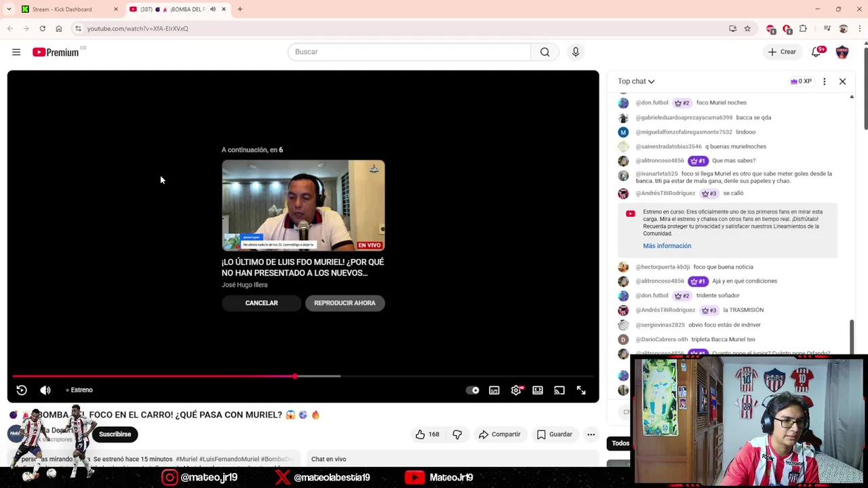Expand the Top chat dropdown
This screenshot has height=488, width=868.
(x=636, y=81)
